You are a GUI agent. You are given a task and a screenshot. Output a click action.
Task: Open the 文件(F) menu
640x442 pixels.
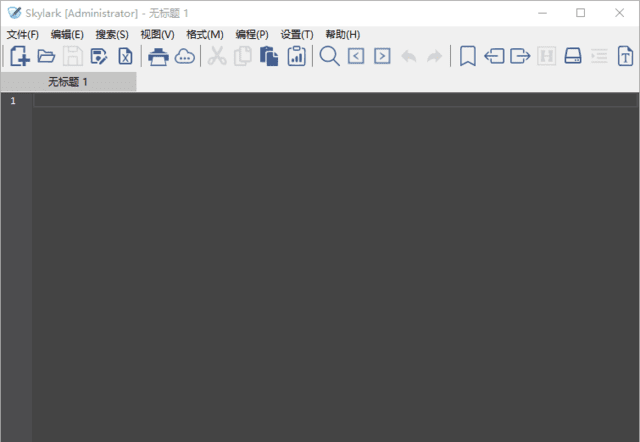click(23, 35)
